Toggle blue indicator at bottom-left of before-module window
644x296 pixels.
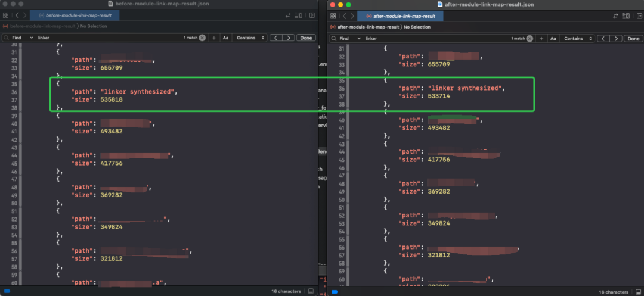[x=7, y=291]
